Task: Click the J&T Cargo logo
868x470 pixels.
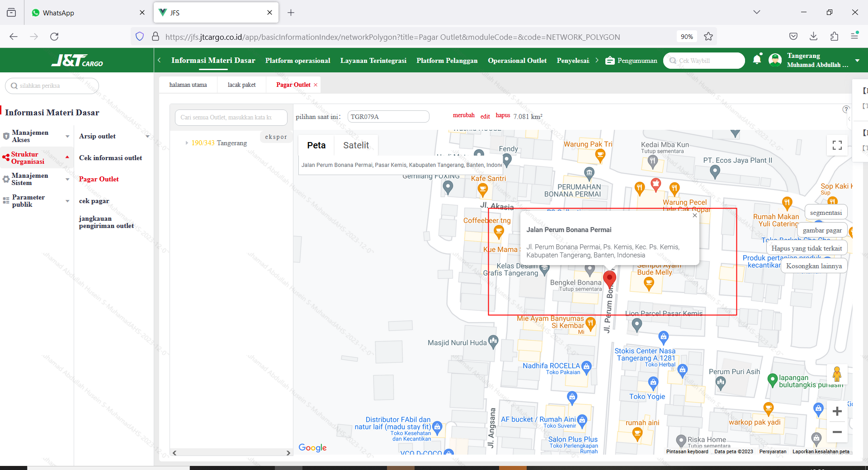Action: [77, 60]
